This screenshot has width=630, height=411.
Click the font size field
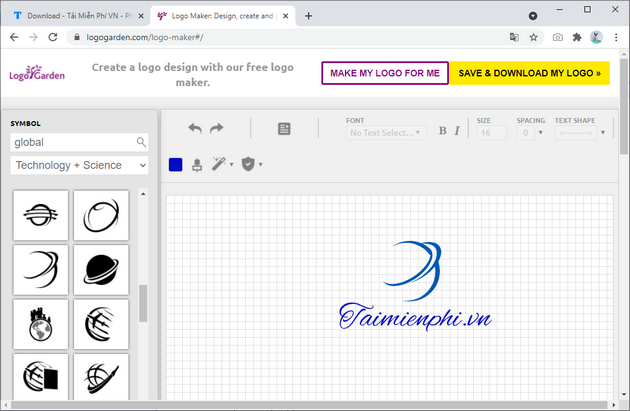click(x=491, y=133)
